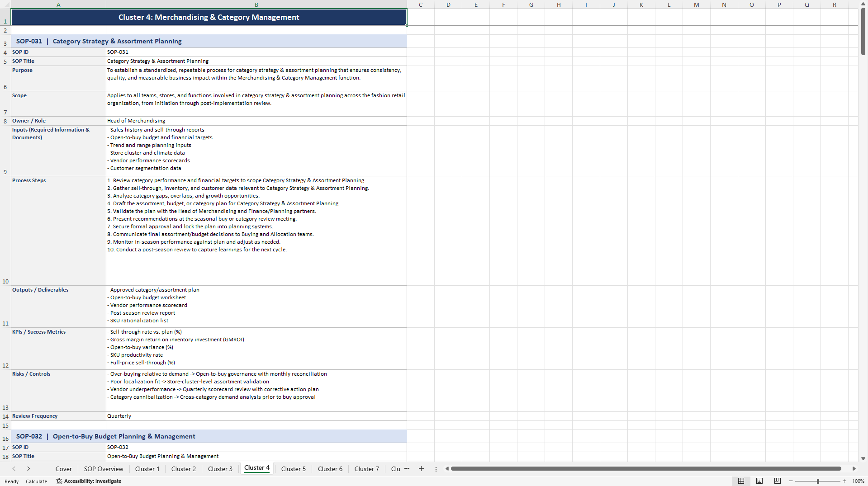
Task: Click 'Open-to-Buy Budget Planning & Management' title cell
Action: coord(256,456)
